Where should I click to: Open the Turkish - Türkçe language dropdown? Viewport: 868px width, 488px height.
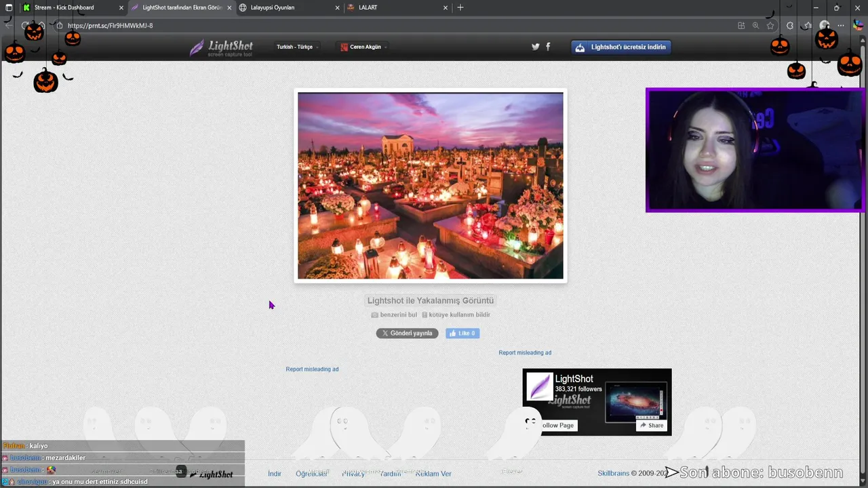tap(297, 47)
